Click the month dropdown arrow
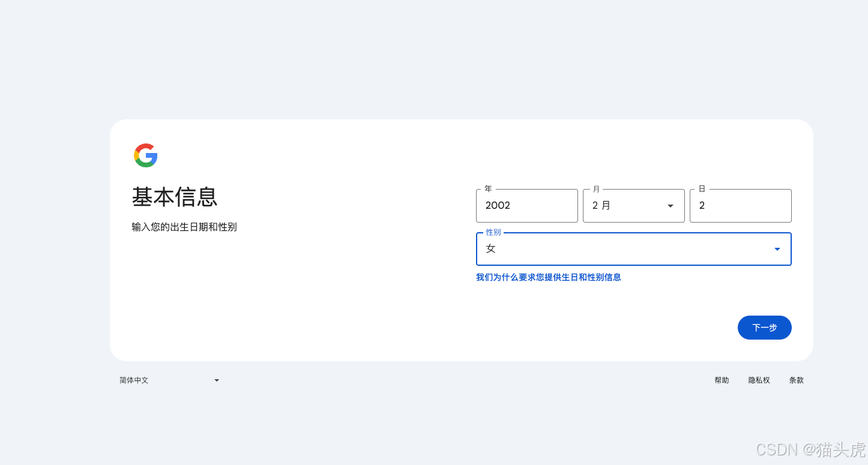The height and width of the screenshot is (465, 868). tap(670, 206)
